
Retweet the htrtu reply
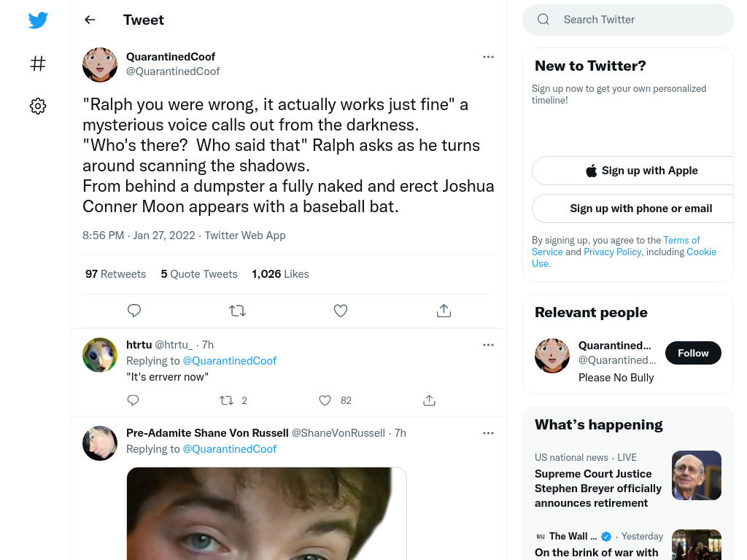(x=226, y=400)
